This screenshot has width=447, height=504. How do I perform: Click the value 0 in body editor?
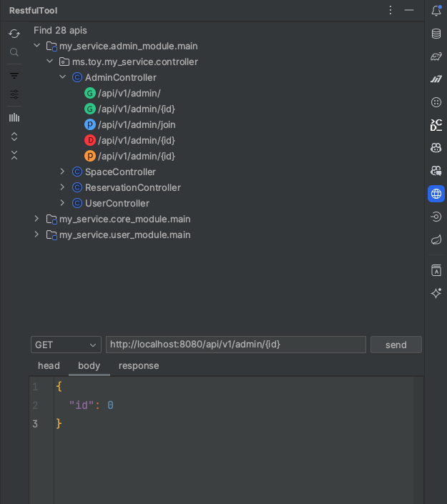[x=110, y=405]
